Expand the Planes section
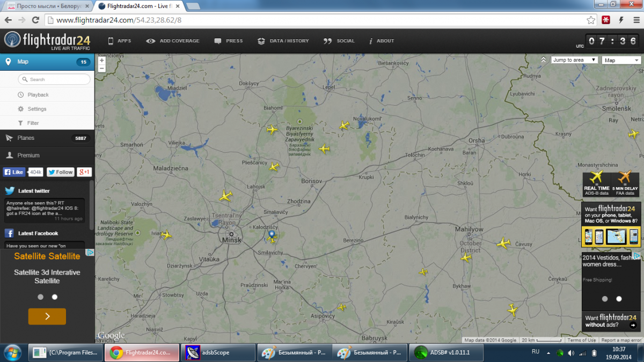The width and height of the screenshot is (644, 362). 47,138
